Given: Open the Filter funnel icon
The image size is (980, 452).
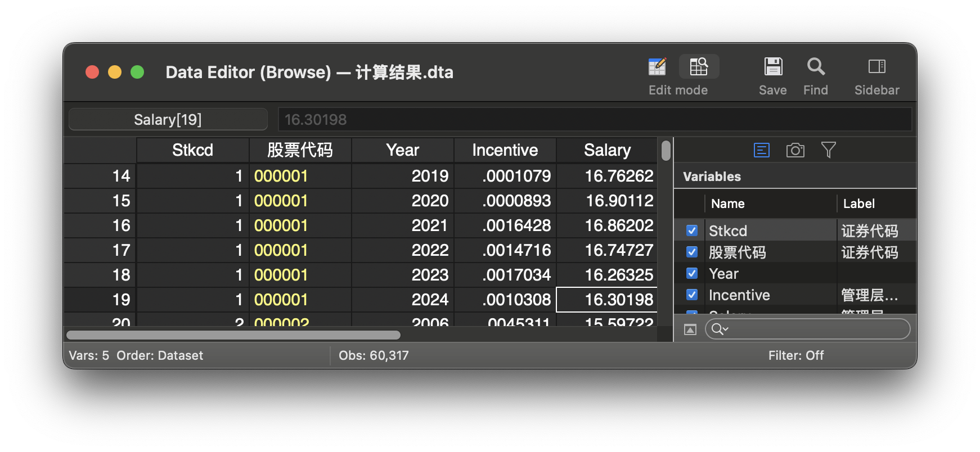Looking at the screenshot, I should coord(828,150).
